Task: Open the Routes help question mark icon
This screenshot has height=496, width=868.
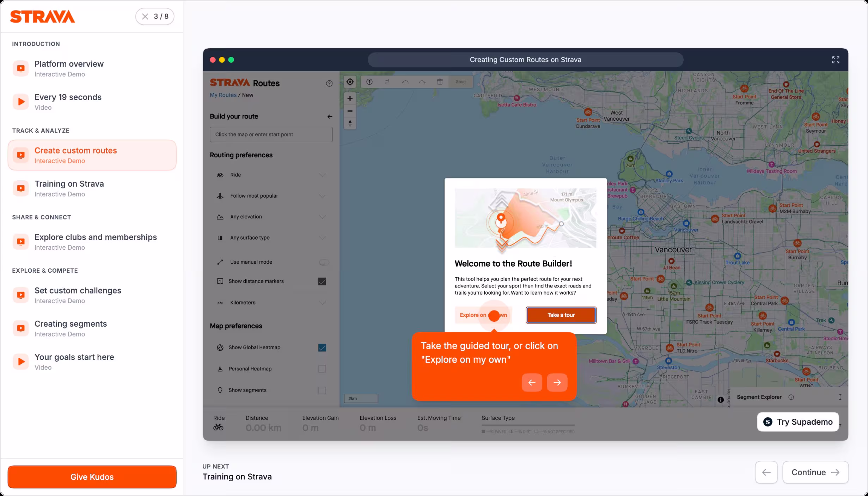Action: point(329,83)
